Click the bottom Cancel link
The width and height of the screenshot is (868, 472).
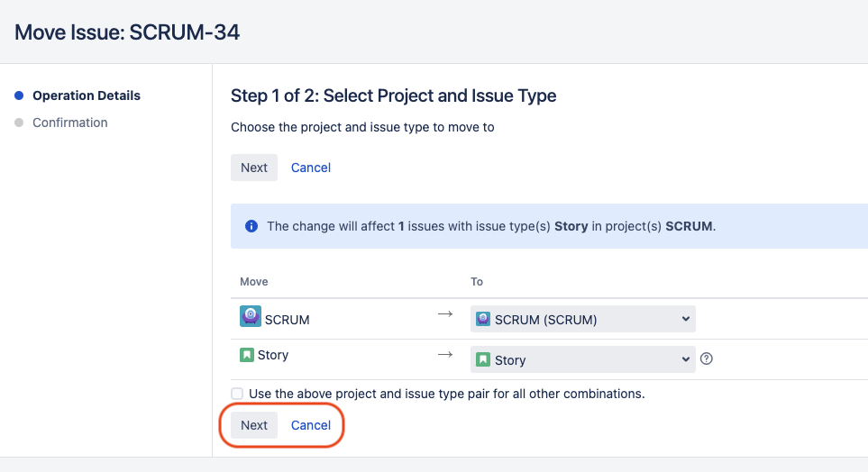point(311,425)
